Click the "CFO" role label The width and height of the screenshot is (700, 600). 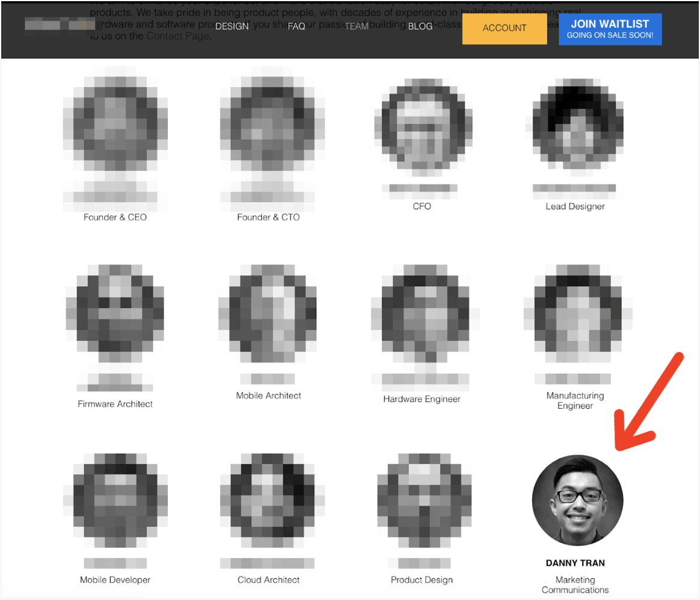(422, 206)
